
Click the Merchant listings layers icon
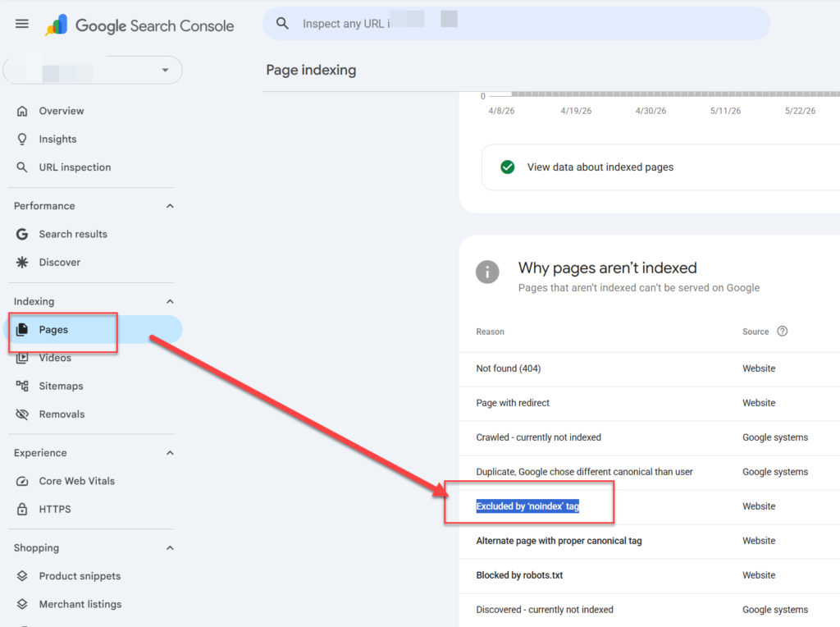point(22,604)
